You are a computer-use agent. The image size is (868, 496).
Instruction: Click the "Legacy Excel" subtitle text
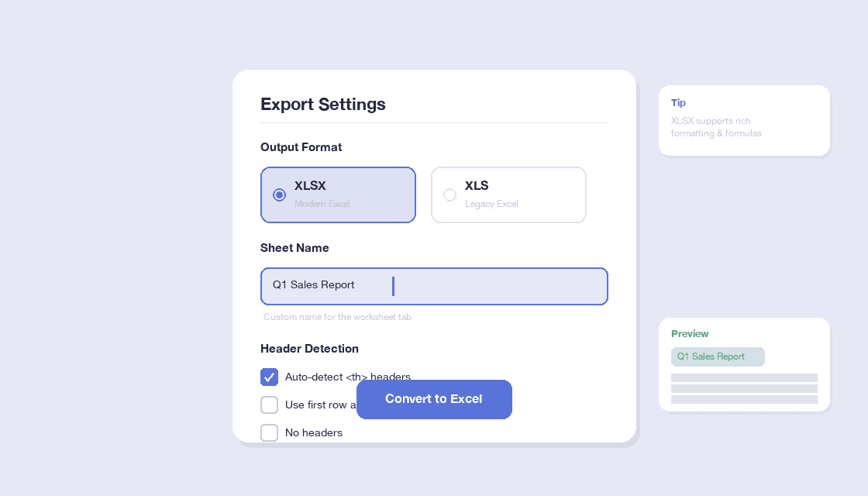[x=491, y=204]
